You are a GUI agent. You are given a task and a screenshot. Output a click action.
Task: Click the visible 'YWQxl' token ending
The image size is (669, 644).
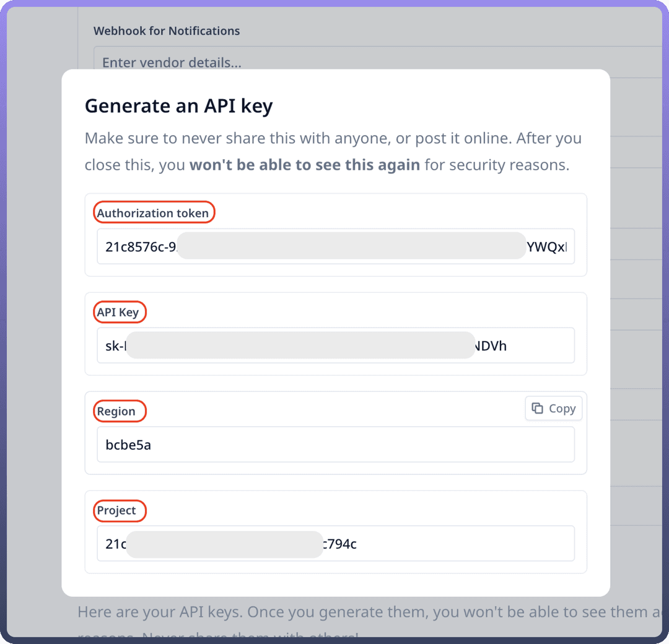pyautogui.click(x=546, y=246)
